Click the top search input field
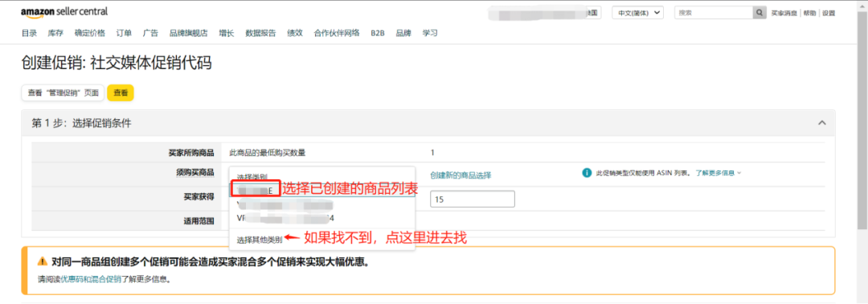 click(714, 12)
